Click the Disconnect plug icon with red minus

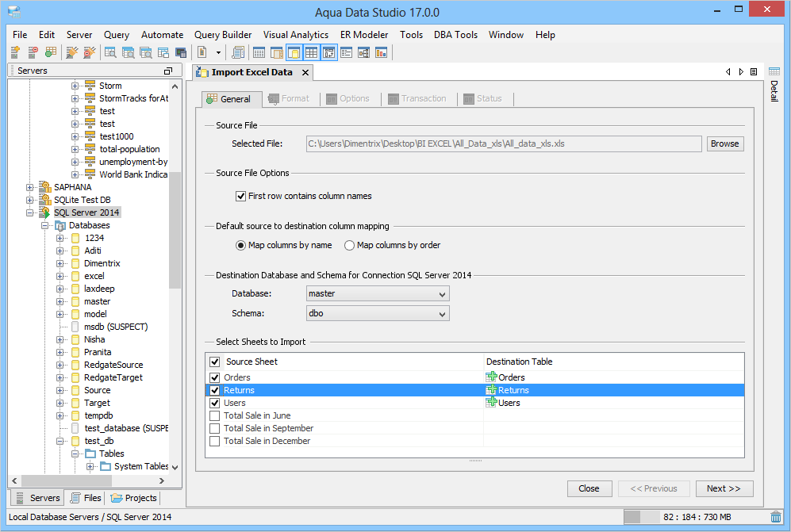click(90, 52)
